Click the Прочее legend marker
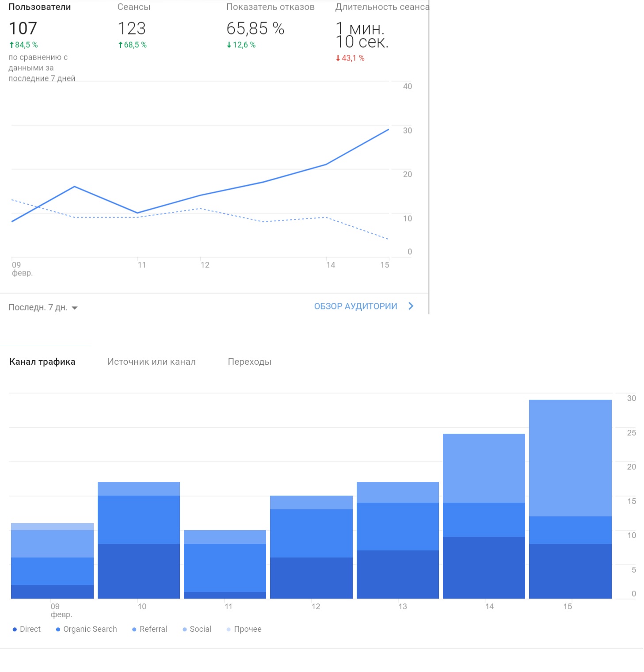 (x=229, y=629)
